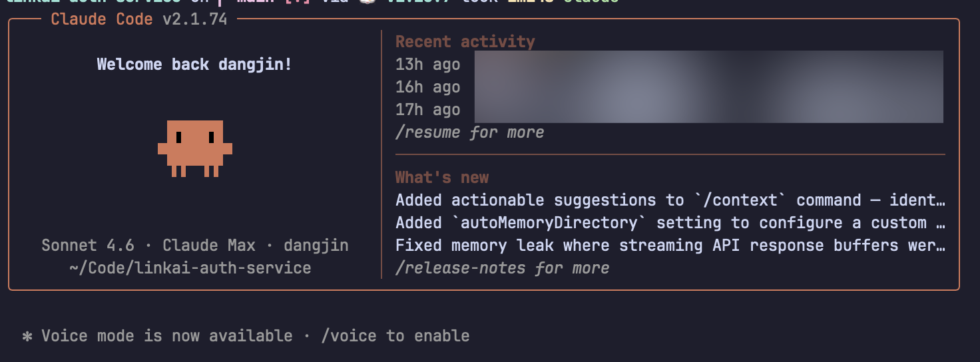Click the Claude Max plan label
The width and height of the screenshot is (980, 362).
pyautogui.click(x=209, y=246)
